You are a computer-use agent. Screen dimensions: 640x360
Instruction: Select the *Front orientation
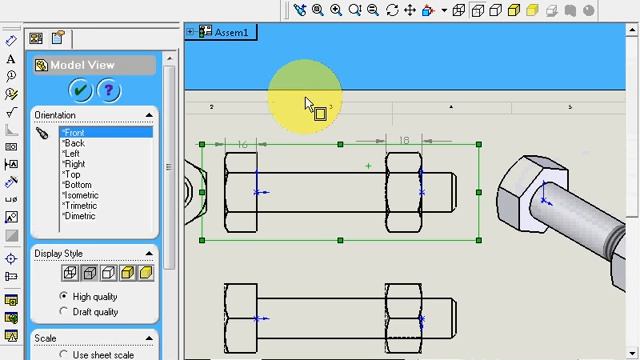pos(106,132)
